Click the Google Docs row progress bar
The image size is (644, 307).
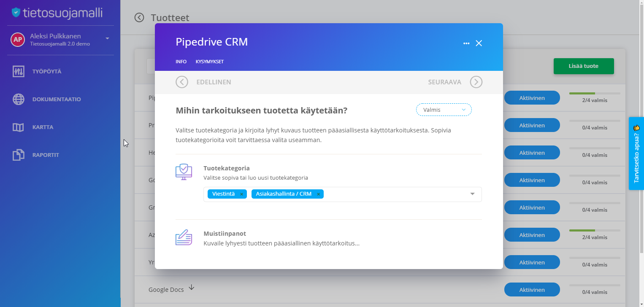595,285
